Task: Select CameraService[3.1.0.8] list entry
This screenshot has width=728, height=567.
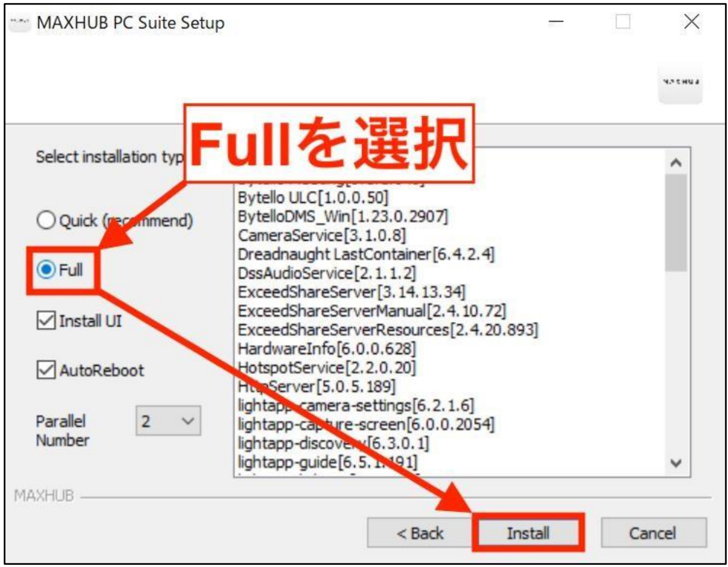Action: (x=322, y=235)
